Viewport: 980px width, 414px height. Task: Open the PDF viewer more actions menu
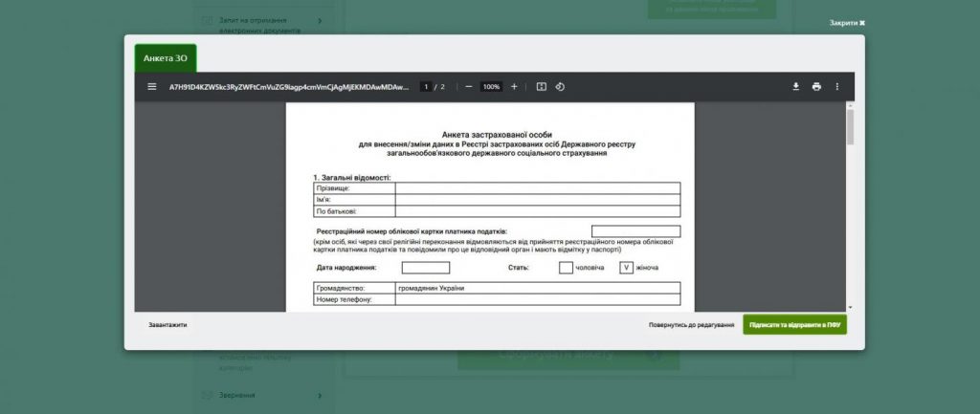[x=837, y=87]
